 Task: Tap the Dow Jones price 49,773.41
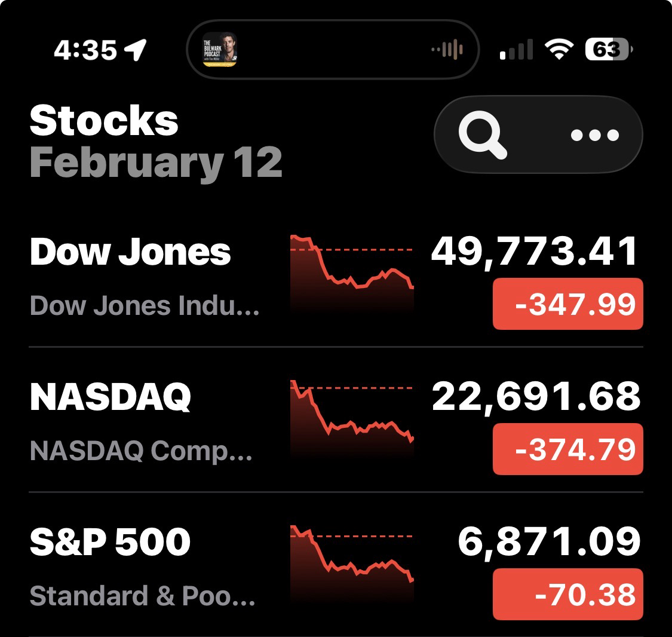[535, 252]
